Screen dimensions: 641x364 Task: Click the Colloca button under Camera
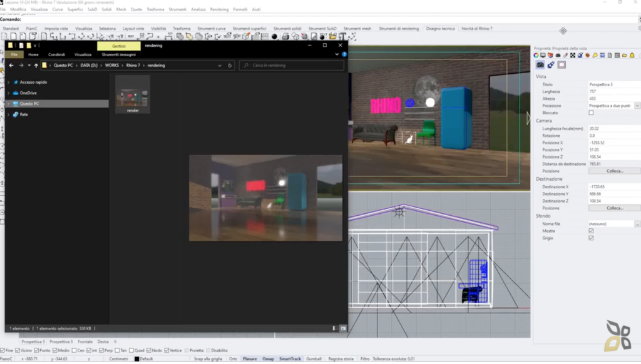615,171
